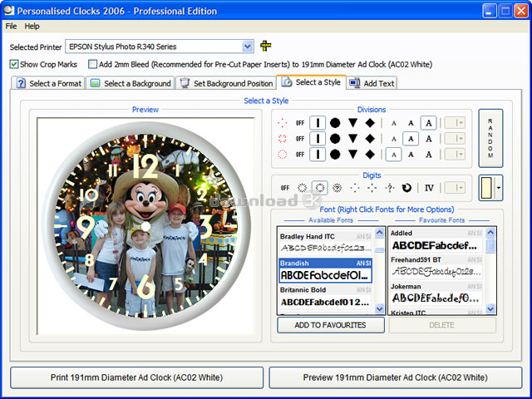The image size is (532, 399).
Task: Select large A size in top Divisions row
Action: pos(428,123)
